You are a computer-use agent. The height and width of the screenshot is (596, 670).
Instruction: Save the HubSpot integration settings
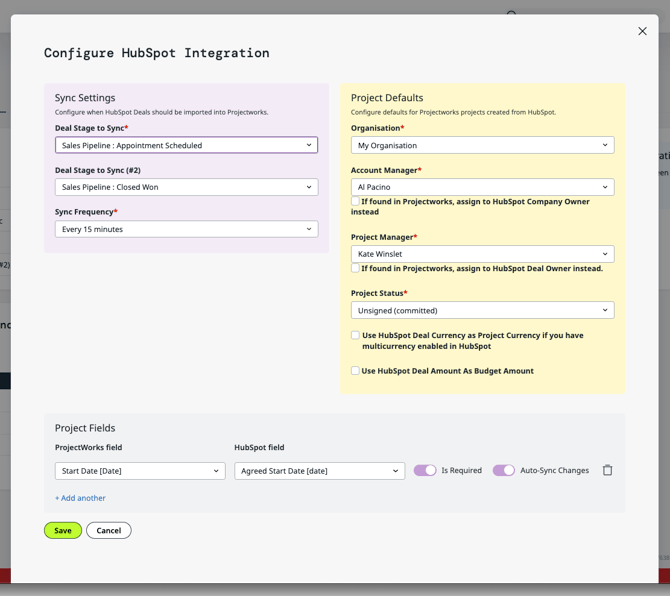(62, 530)
